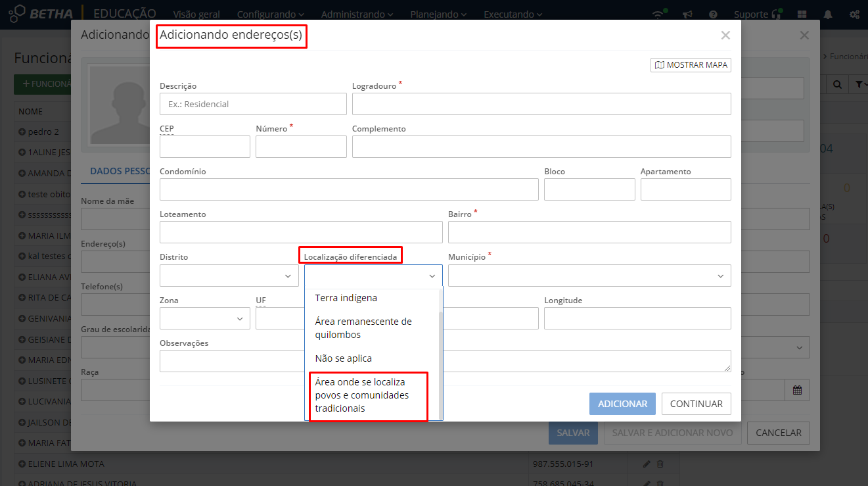The image size is (868, 486).
Task: Delete the ELIENE LIMA MOTA row trash icon
Action: 660,464
